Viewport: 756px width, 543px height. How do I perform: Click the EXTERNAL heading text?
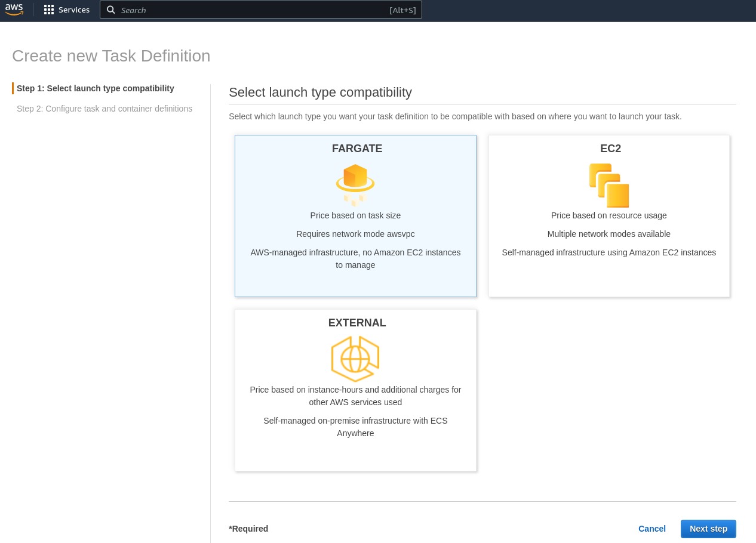coord(357,323)
